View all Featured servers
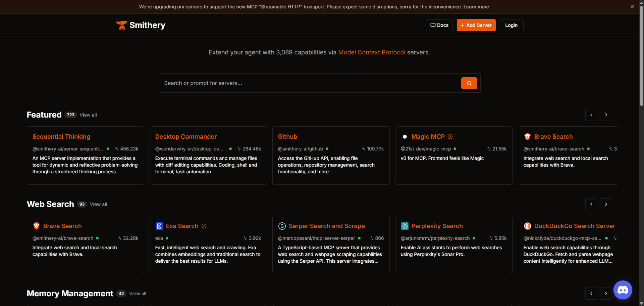Screen dimensions: 644x306 point(88,115)
